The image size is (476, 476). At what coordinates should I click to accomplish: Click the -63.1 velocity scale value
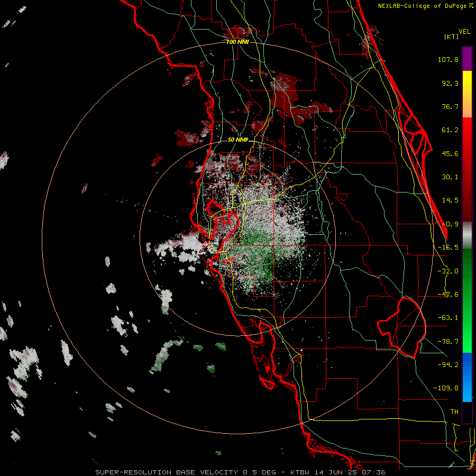point(448,318)
